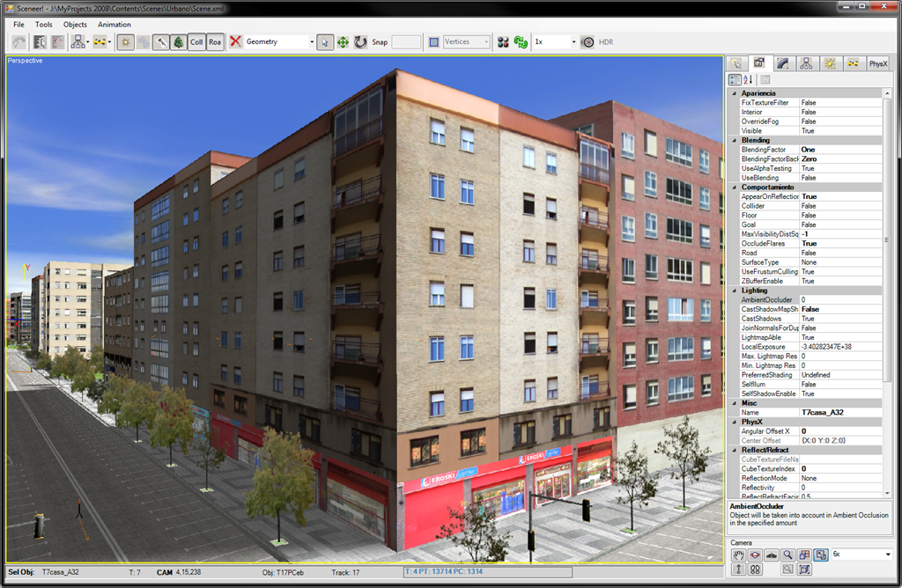
Task: Toggle the Coll toolbar button
Action: [x=196, y=42]
